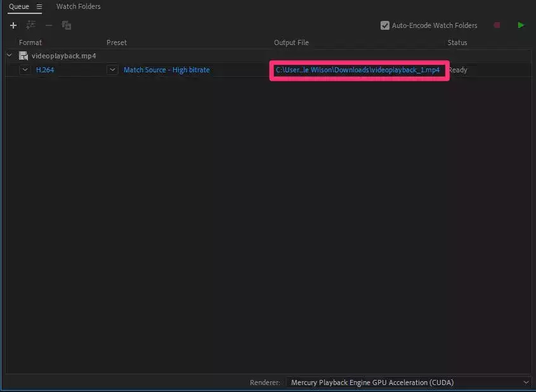Click the Duplicate icon in queue toolbar
536x392 pixels.
tap(67, 25)
